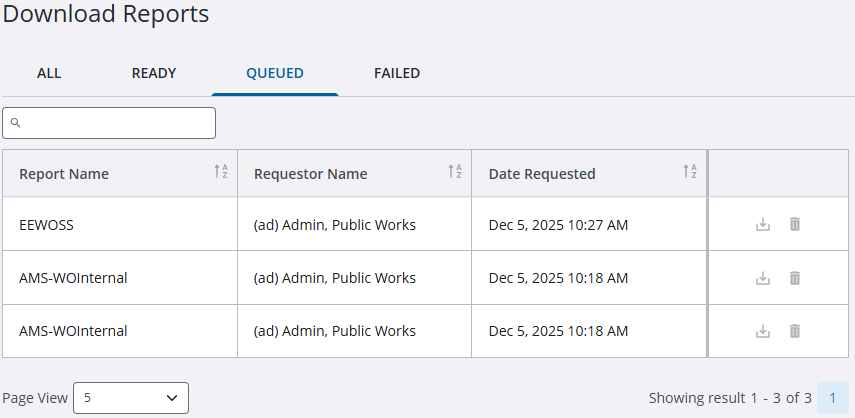Delete the second-row AMS-WOInternal report

pyautogui.click(x=795, y=278)
